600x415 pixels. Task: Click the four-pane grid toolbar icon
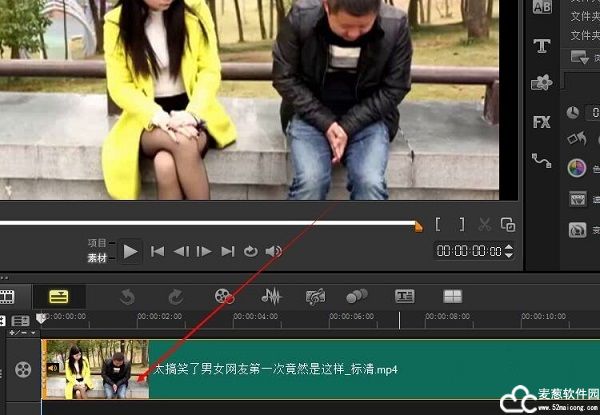point(452,296)
